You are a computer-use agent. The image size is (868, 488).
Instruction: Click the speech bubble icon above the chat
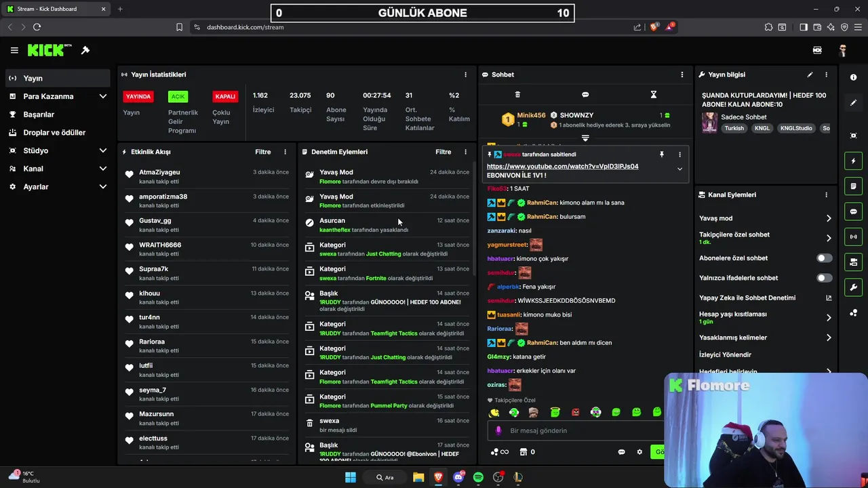click(x=585, y=95)
